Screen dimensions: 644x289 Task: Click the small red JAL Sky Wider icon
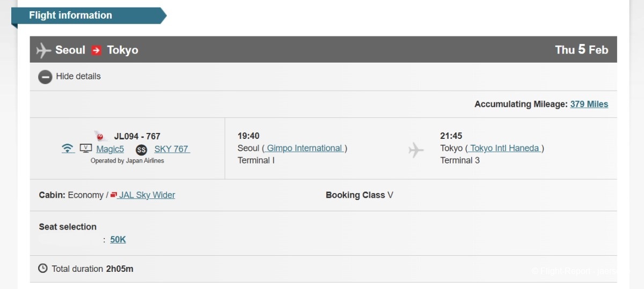coord(114,195)
